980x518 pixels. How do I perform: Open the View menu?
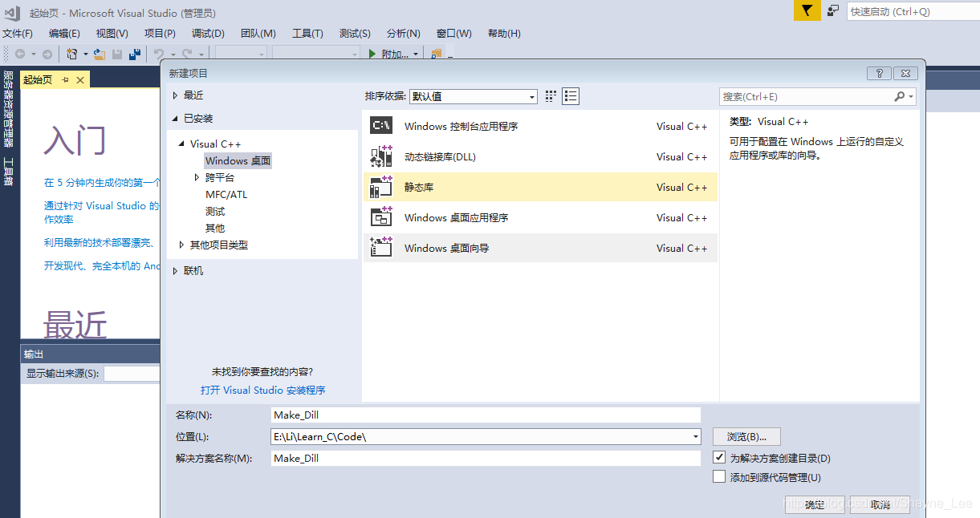[x=112, y=33]
